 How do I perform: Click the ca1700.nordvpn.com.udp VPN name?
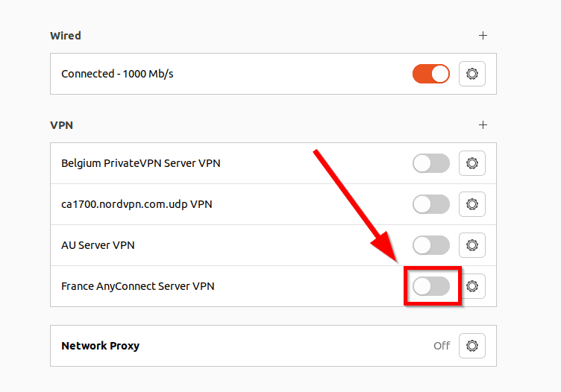click(x=137, y=203)
